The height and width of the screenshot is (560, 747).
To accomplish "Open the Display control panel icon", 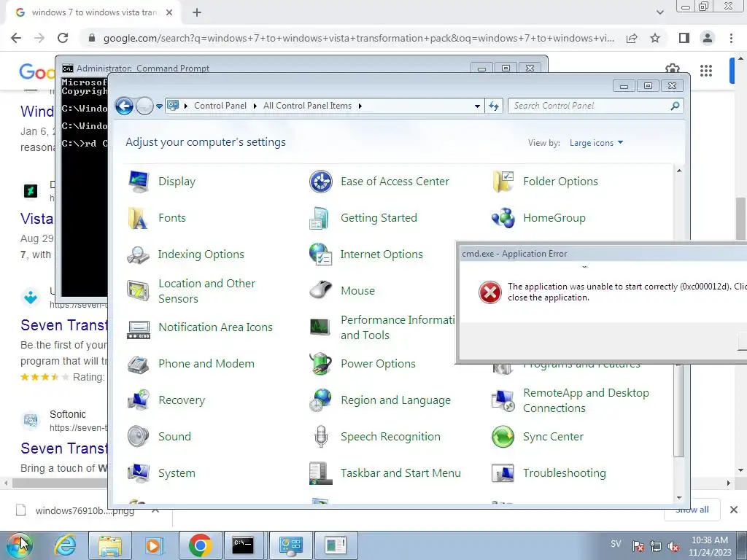I will coord(139,182).
